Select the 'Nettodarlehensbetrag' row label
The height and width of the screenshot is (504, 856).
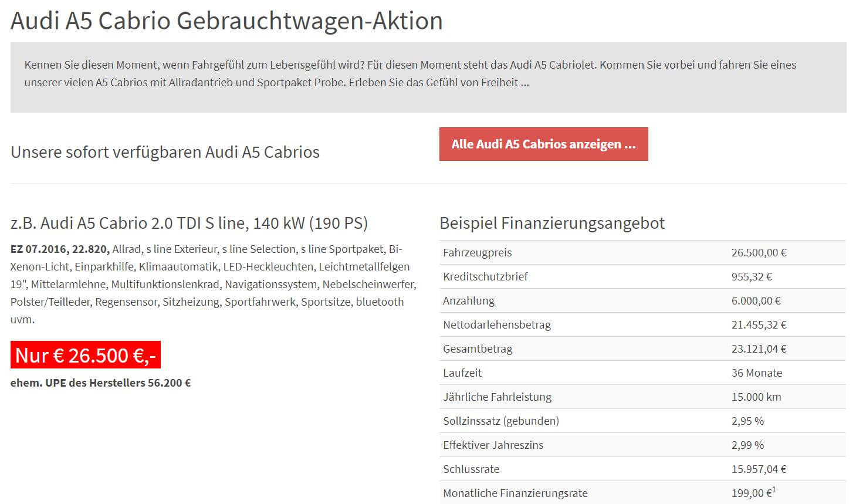tap(497, 325)
